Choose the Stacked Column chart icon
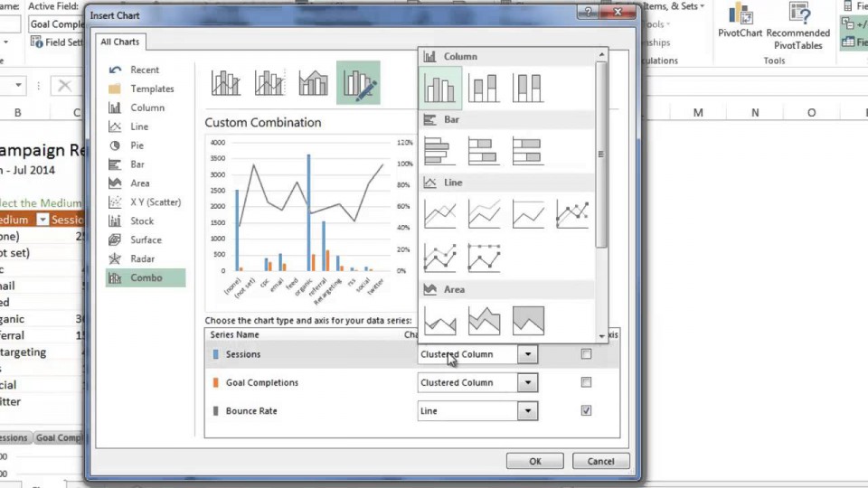 coord(485,89)
